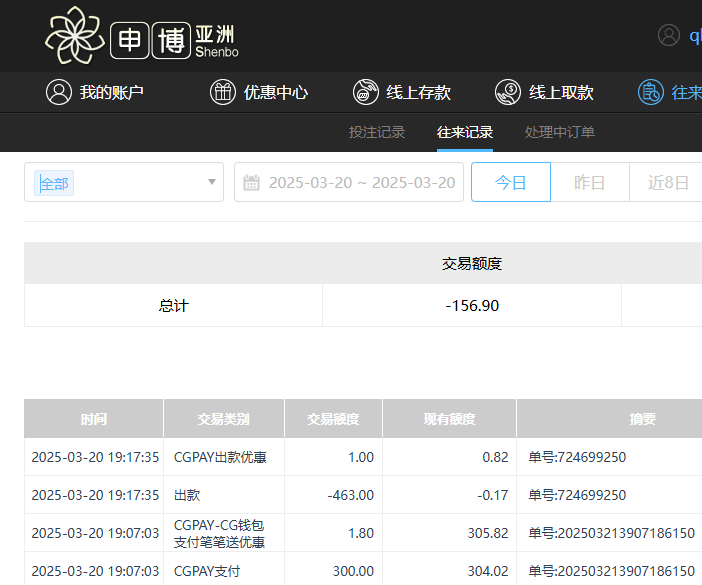The image size is (702, 585).
Task: Click the 全部 selected value in dropdown
Action: (54, 183)
